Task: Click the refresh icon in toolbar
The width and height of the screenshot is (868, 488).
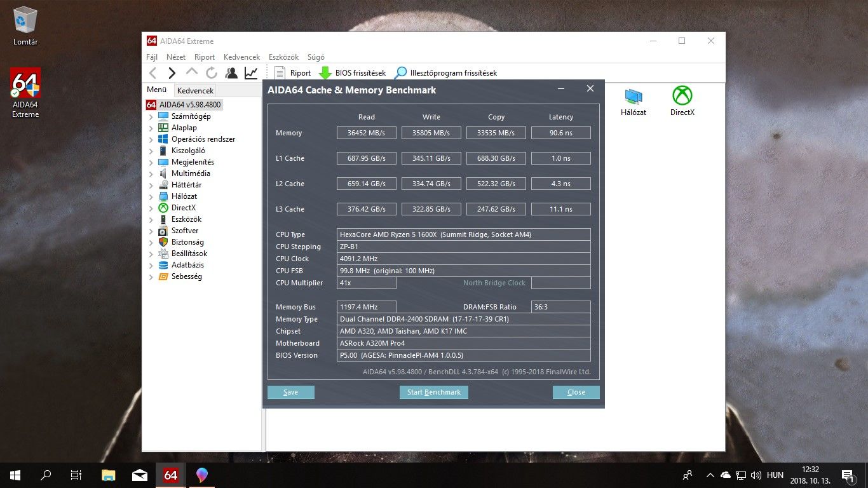Action: tap(212, 73)
